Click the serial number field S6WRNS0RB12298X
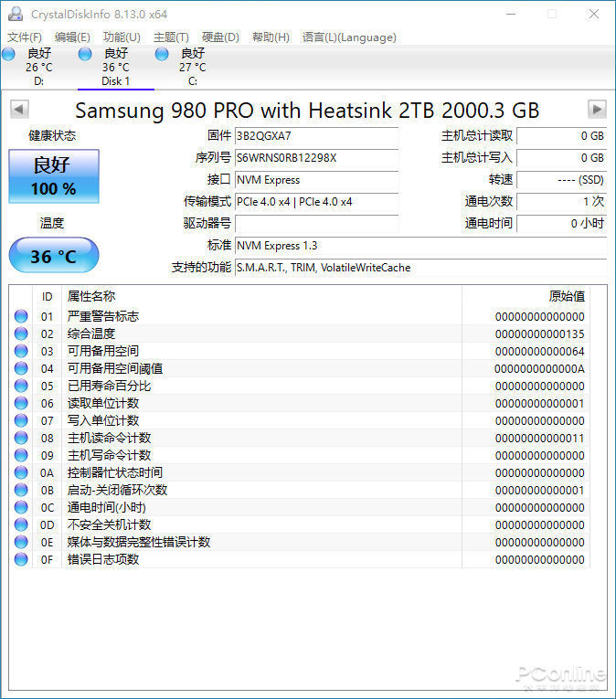The image size is (616, 699). click(317, 157)
